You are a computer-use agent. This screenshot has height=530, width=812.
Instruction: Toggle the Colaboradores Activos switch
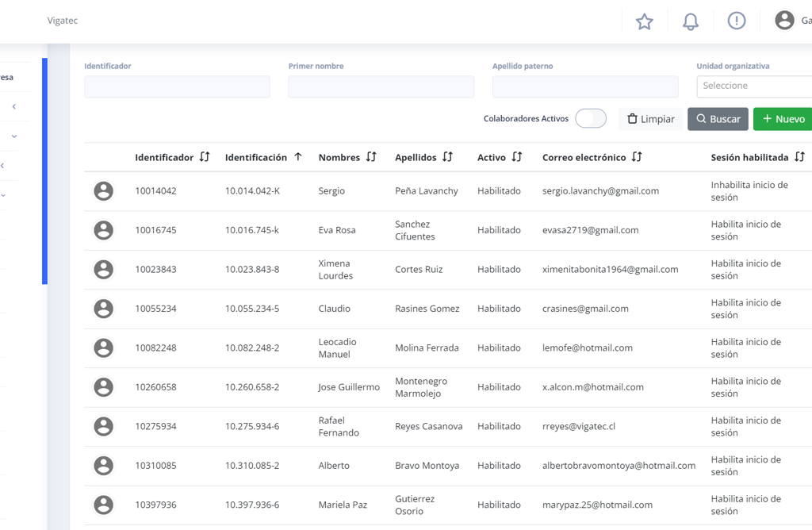(x=591, y=119)
